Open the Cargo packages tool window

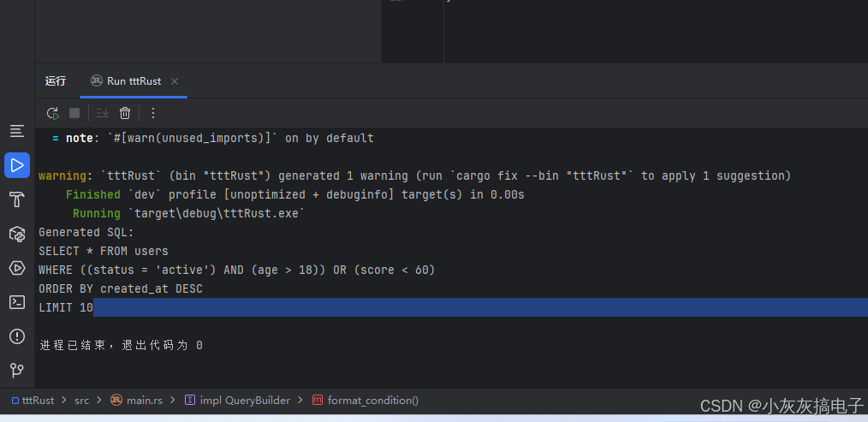pos(17,234)
